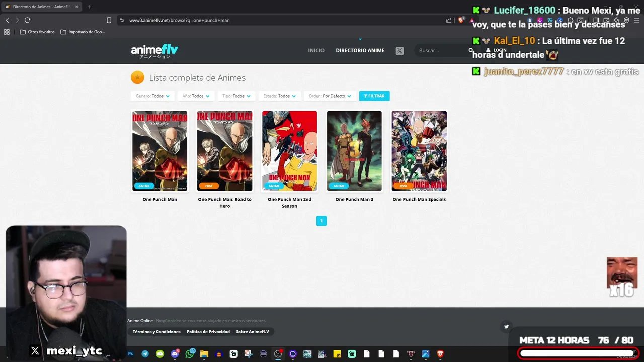The image size is (644, 362).
Task: Click pagination page 1 button
Action: coord(321,221)
